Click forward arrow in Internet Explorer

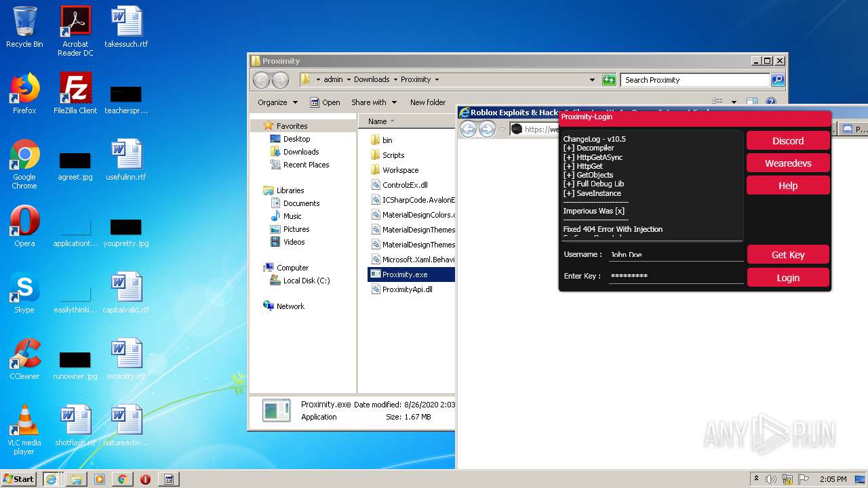487,129
